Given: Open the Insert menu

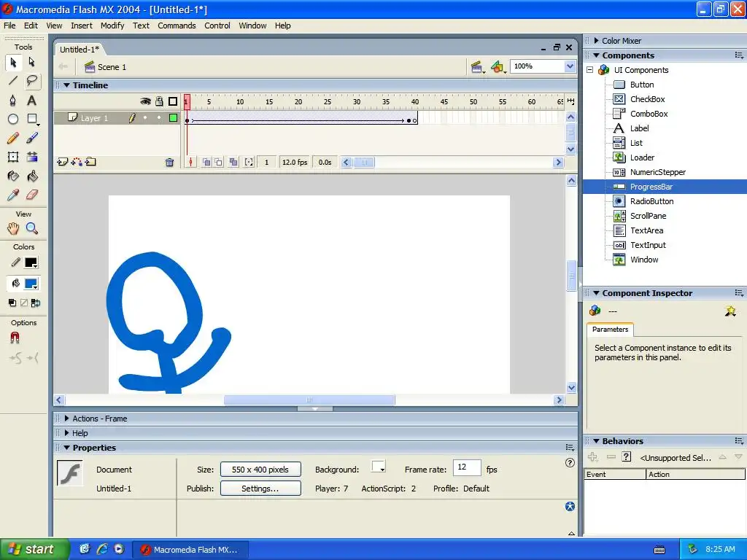Looking at the screenshot, I should click(82, 26).
